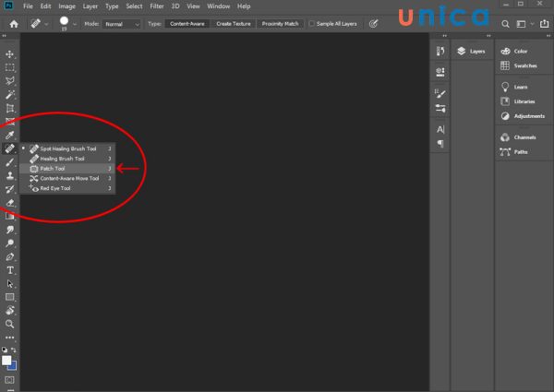Select the Spot Healing Brush toolbar icon
The height and width of the screenshot is (392, 554).
point(9,148)
